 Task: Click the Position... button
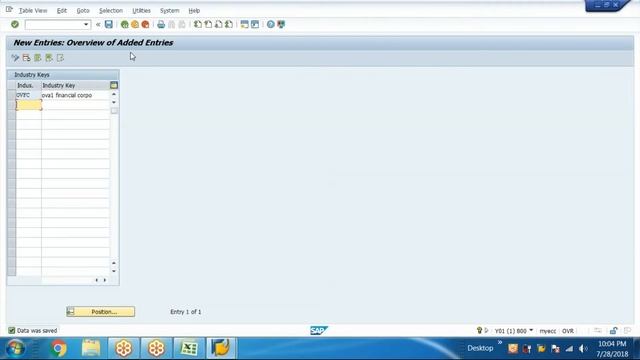pyautogui.click(x=100, y=312)
